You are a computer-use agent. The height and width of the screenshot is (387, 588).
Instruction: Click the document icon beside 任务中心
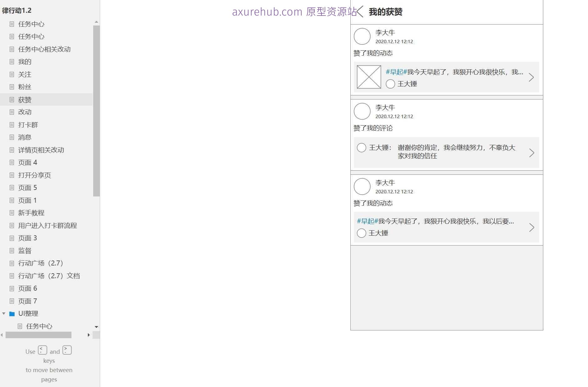click(x=11, y=24)
